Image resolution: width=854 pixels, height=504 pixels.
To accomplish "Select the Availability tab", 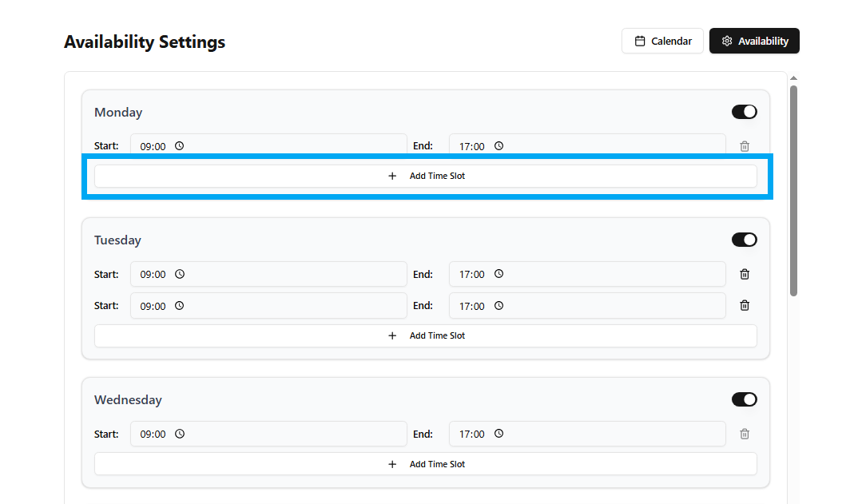I will (x=754, y=41).
